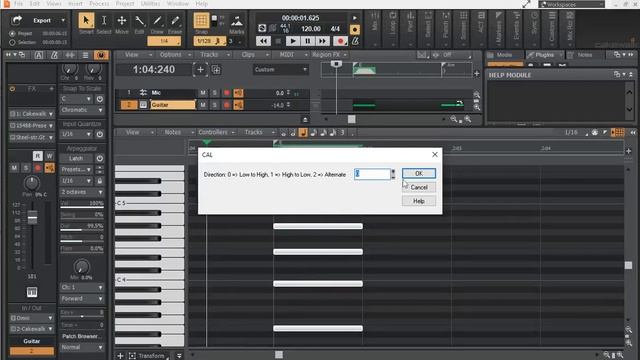Solo the Mic track

pyautogui.click(x=215, y=93)
